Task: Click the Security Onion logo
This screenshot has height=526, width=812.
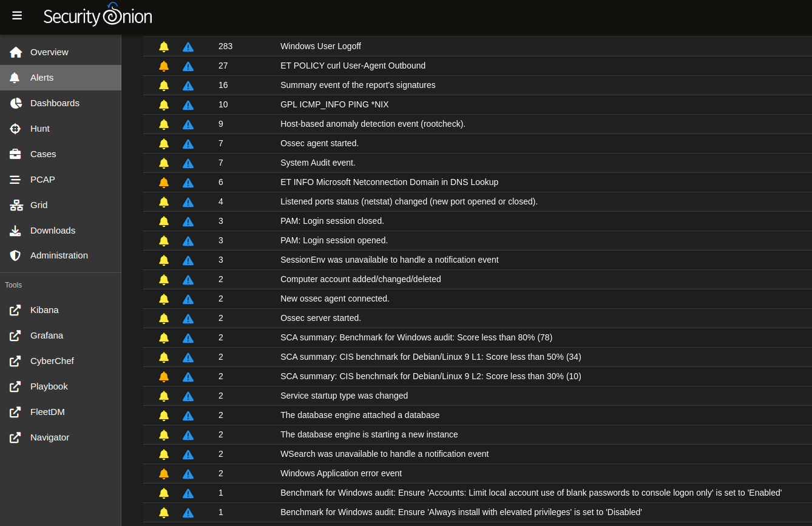Action: point(97,15)
